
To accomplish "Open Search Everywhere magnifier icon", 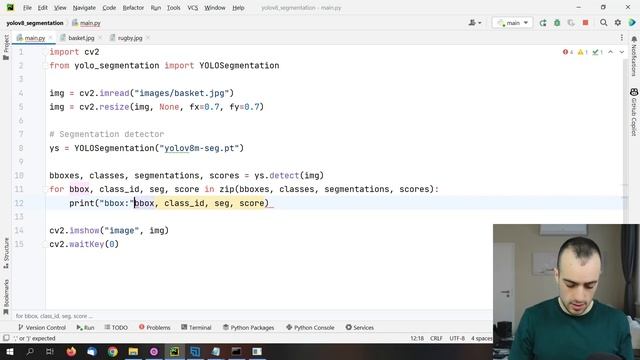I will coord(603,23).
